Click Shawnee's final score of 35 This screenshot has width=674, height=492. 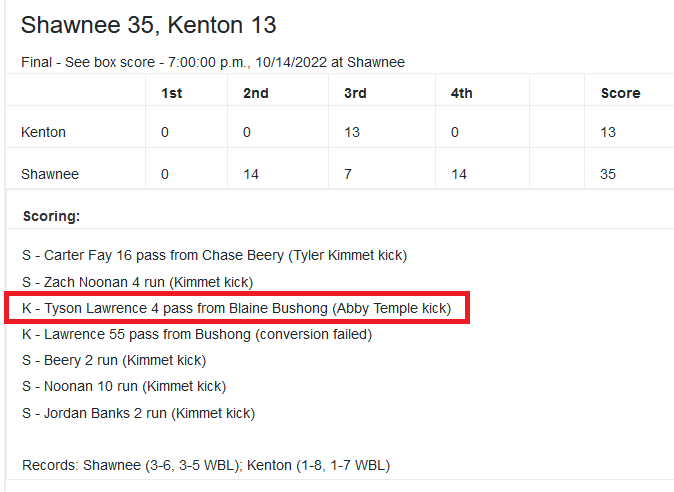click(608, 174)
